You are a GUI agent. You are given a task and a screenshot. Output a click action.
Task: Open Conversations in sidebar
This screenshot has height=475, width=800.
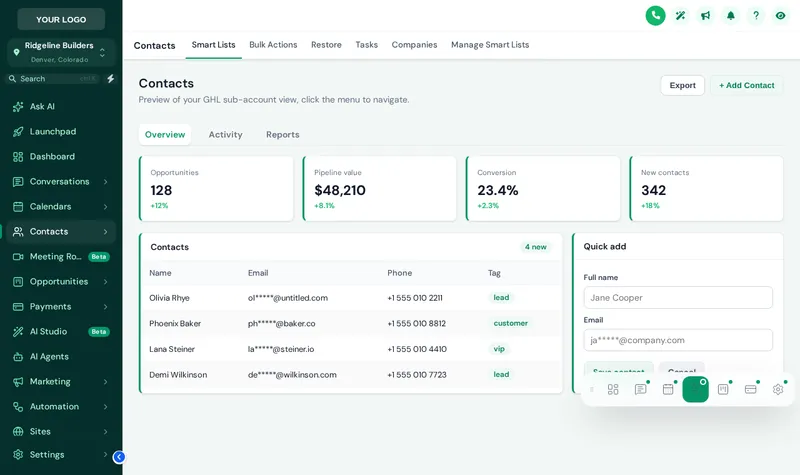click(x=60, y=181)
